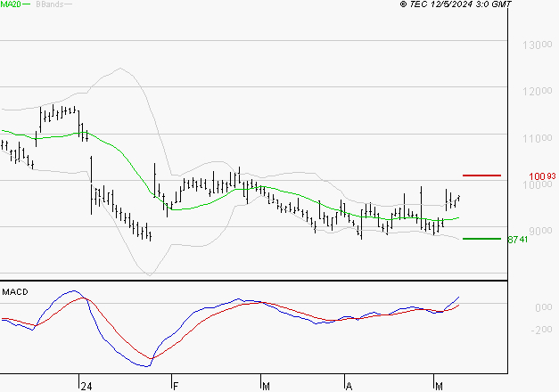
Task: Click the A month marker on time axis
Action: pos(349,387)
